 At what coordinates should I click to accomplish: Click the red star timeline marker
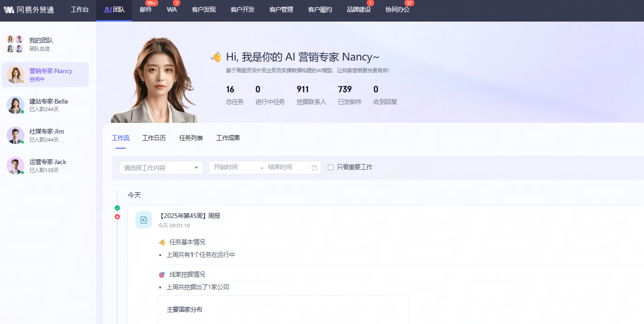pyautogui.click(x=117, y=217)
